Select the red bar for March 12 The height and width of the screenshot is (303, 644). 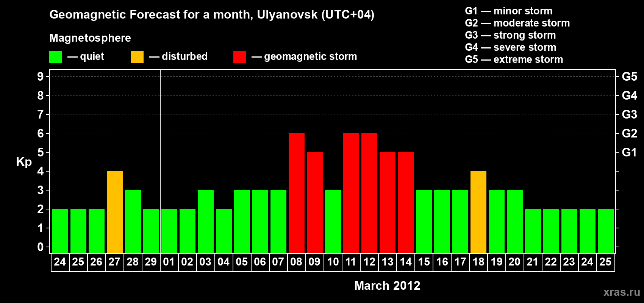(369, 193)
